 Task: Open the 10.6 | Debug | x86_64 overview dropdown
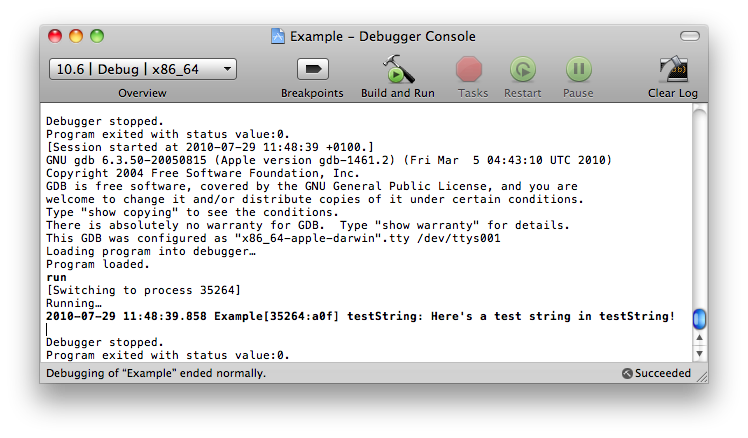[x=143, y=70]
